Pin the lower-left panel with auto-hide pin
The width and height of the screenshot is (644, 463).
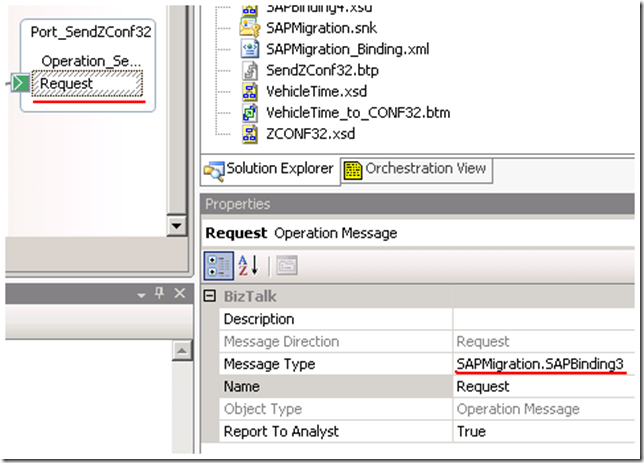[159, 293]
